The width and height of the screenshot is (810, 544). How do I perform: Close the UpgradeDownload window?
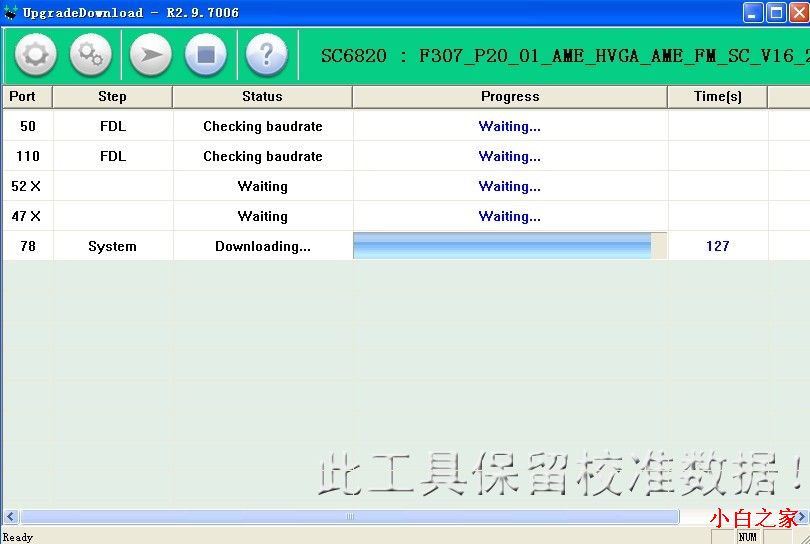799,12
